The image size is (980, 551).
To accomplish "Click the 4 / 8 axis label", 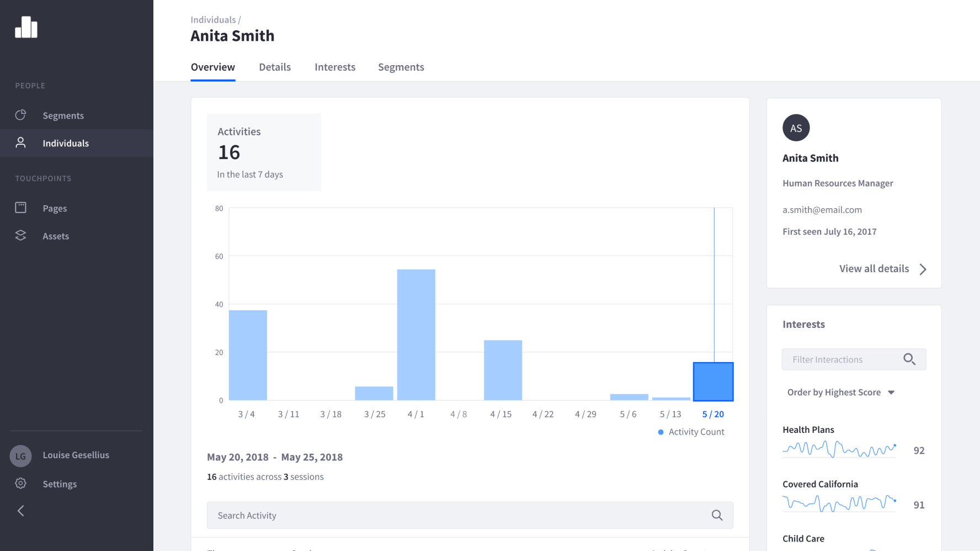I will click(x=459, y=414).
